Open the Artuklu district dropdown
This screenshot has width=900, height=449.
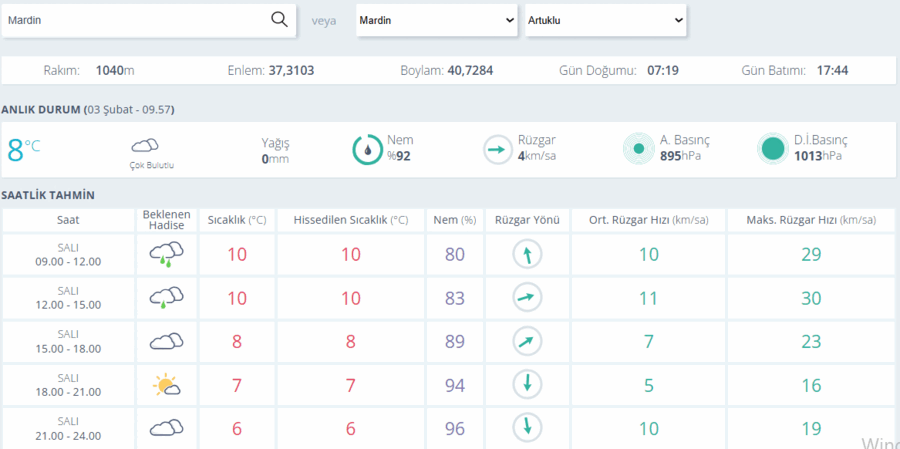pos(606,20)
